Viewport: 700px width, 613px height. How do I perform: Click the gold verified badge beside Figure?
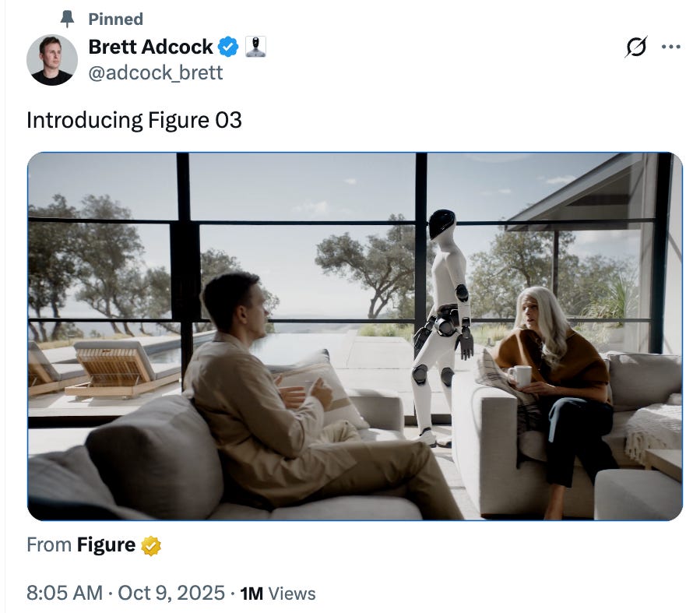pyautogui.click(x=151, y=545)
